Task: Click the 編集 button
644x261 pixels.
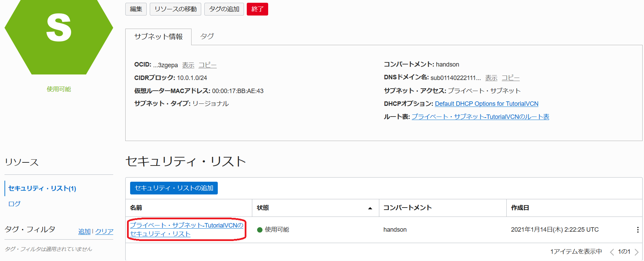Action: [x=136, y=9]
